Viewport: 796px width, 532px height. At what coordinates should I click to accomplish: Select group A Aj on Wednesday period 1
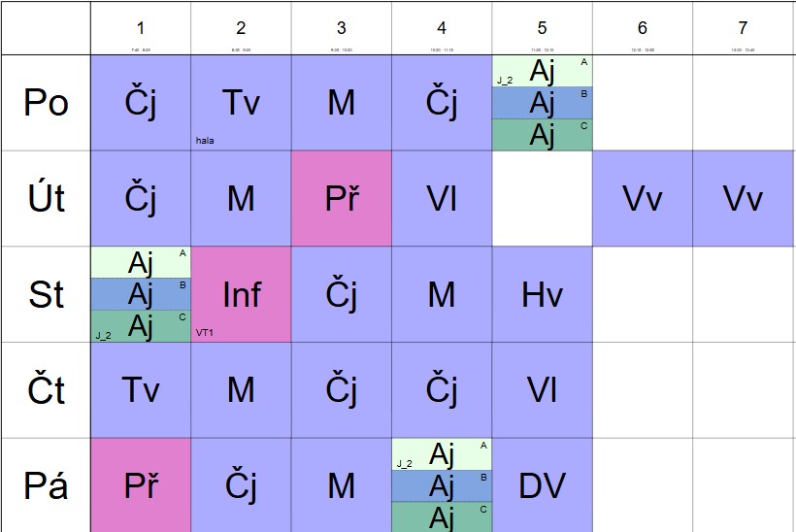point(141,262)
